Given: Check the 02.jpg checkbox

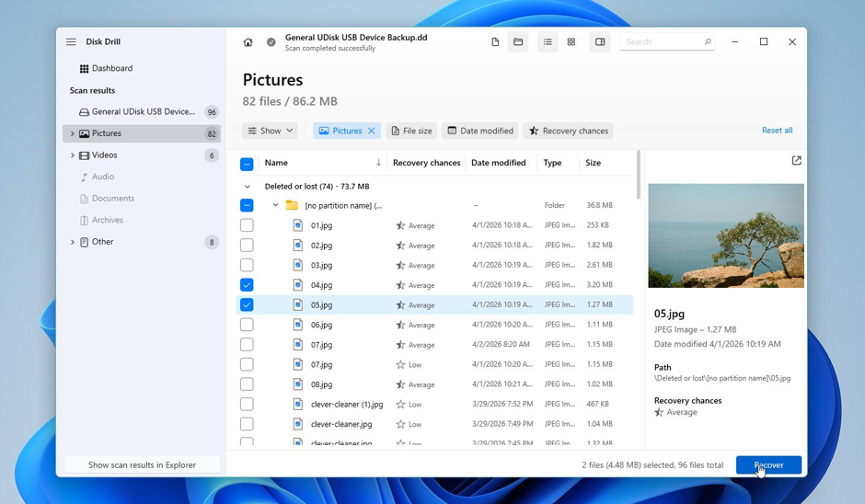Looking at the screenshot, I should (x=247, y=245).
